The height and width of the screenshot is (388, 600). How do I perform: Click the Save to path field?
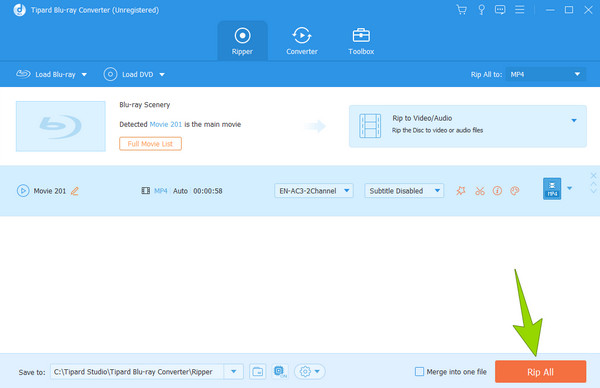tap(137, 372)
